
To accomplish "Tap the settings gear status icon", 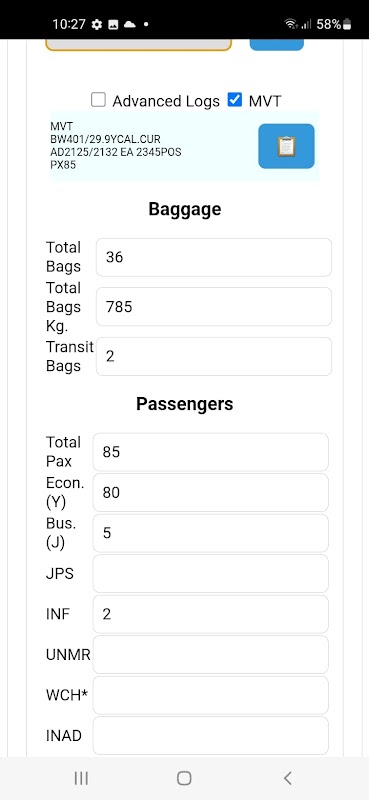I will [x=97, y=24].
